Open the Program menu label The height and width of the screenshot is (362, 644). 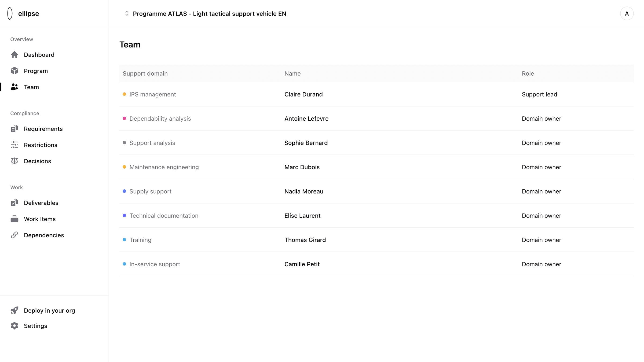point(36,71)
